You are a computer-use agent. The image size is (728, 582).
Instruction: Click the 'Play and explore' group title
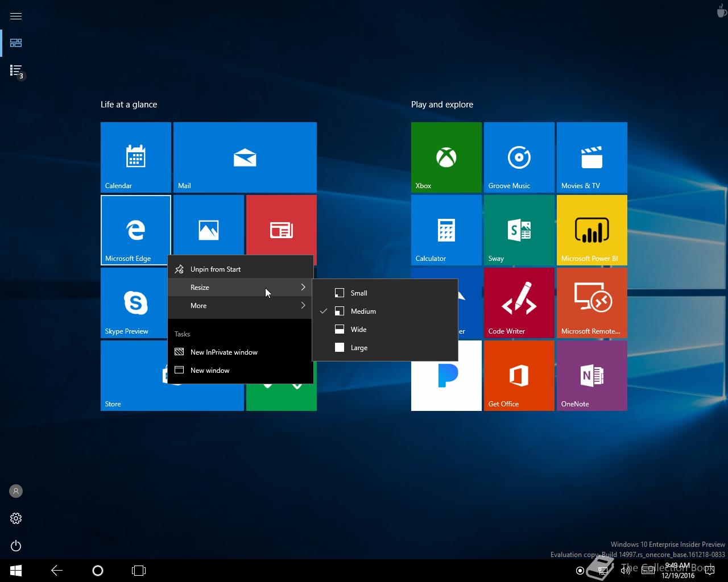tap(442, 105)
